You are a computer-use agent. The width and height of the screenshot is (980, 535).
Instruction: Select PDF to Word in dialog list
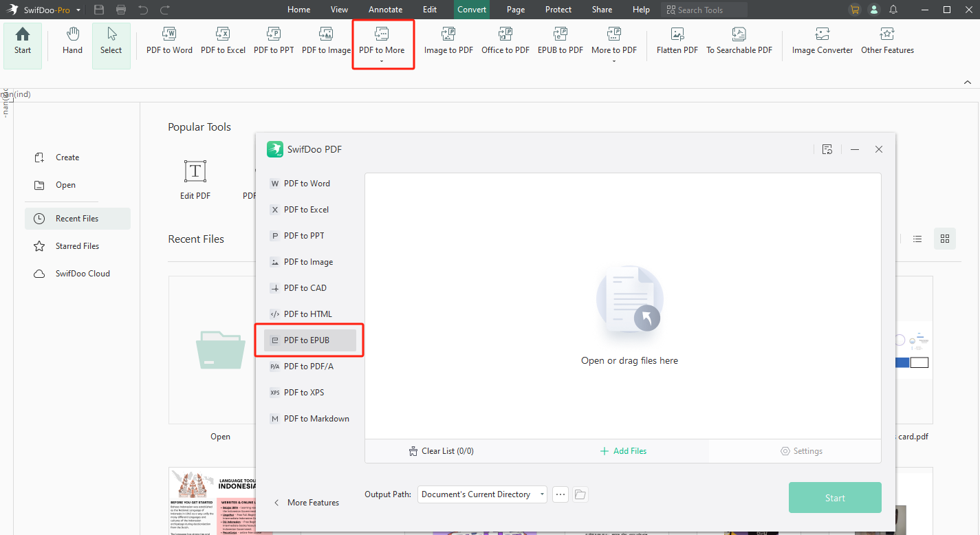tap(307, 184)
